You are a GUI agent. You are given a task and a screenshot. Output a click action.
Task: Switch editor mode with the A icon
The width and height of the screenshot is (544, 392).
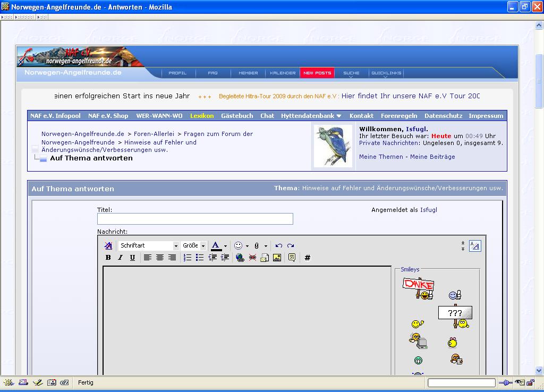tap(475, 246)
